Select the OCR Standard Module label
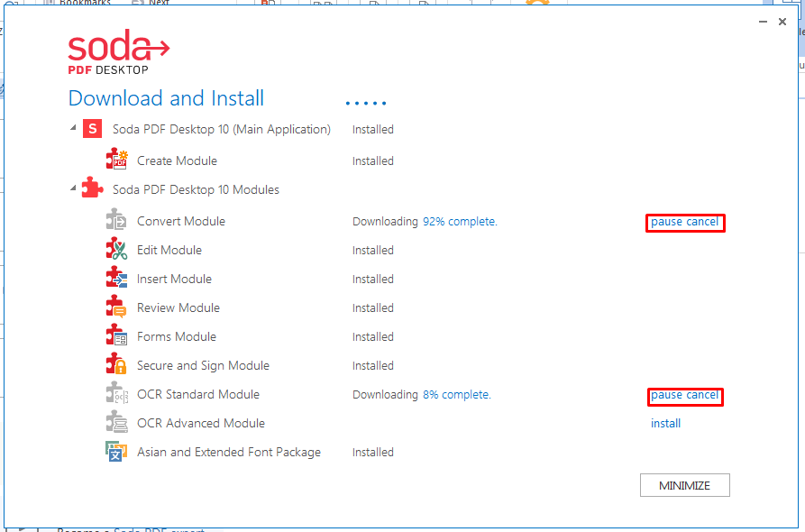 coord(198,394)
